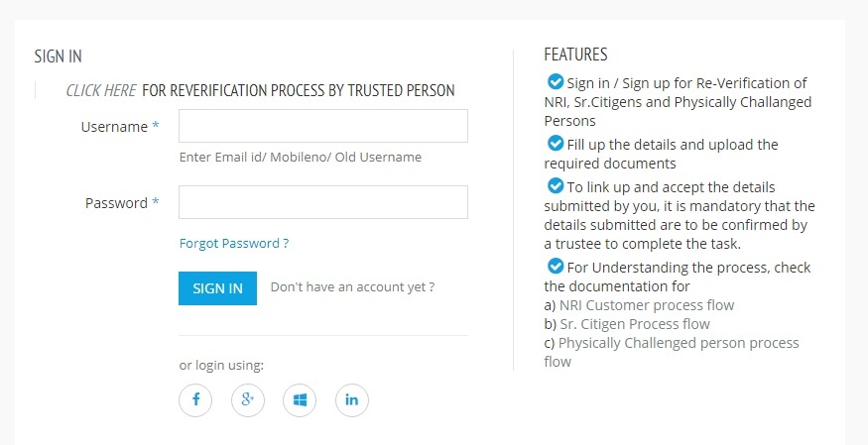Focus the Username input field
Viewport: 868px width, 445px height.
coord(322,126)
